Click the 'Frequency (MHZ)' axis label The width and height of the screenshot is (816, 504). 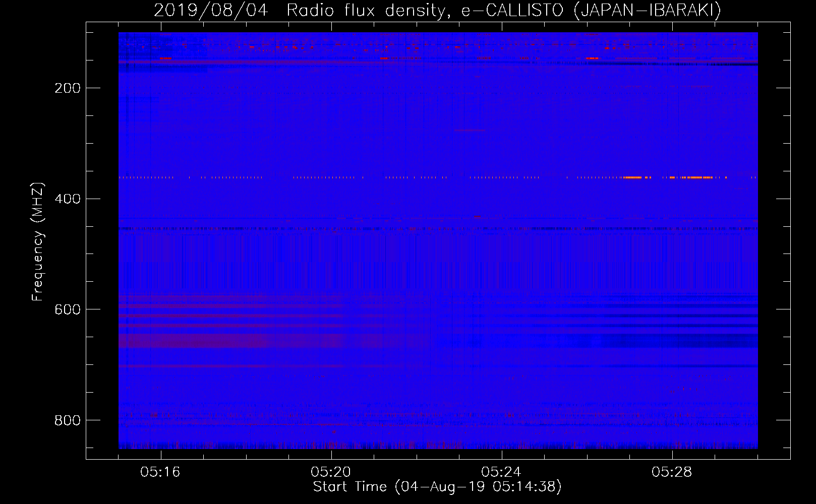[38, 241]
